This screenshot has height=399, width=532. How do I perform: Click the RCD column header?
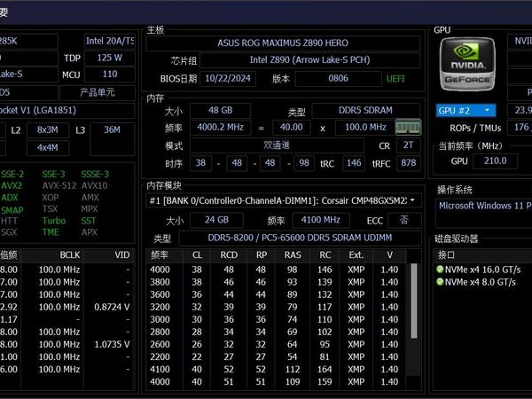pyautogui.click(x=229, y=255)
